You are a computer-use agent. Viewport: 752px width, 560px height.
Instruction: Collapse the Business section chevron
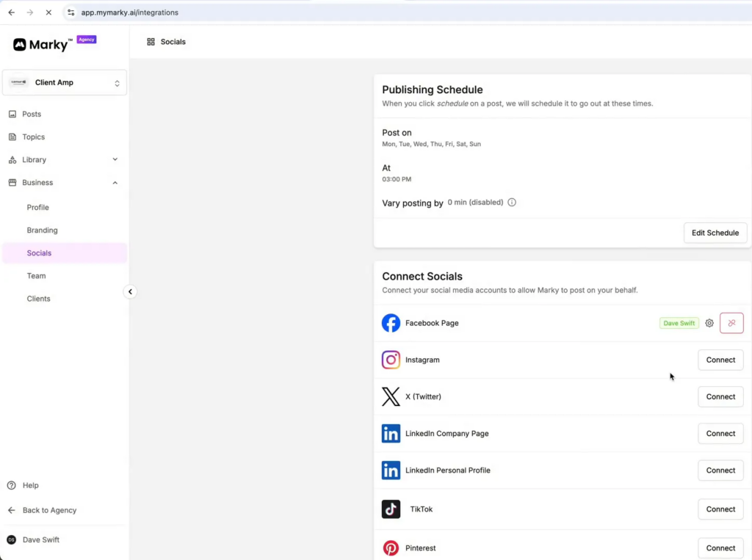click(115, 183)
